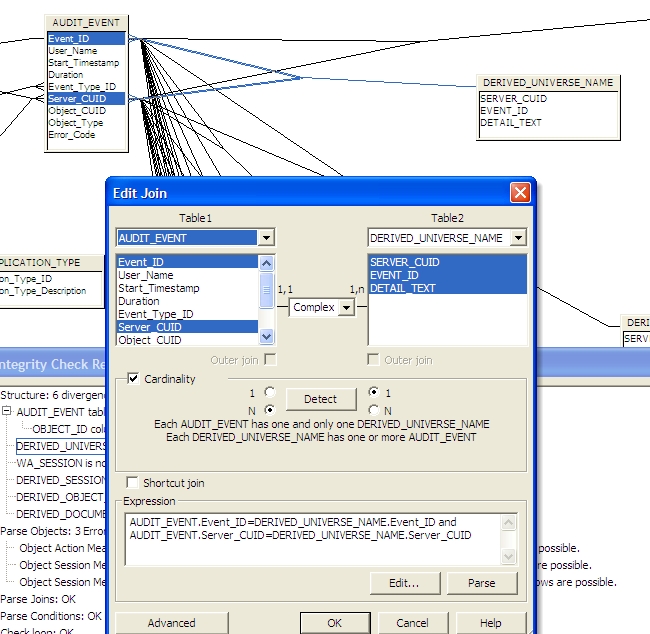The width and height of the screenshot is (650, 634).
Task: Click inside the join Expression text box
Action: click(x=310, y=540)
